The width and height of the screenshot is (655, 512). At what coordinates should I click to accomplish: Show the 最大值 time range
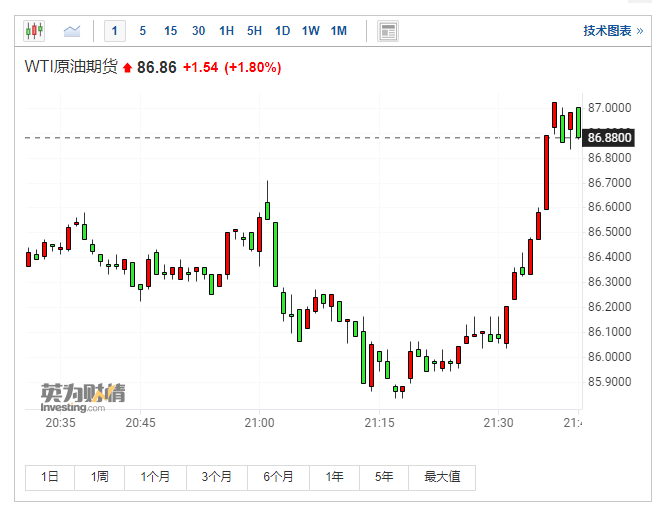(442, 477)
